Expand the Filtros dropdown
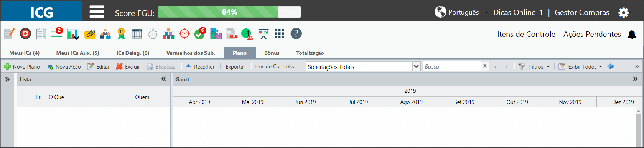 pos(534,67)
